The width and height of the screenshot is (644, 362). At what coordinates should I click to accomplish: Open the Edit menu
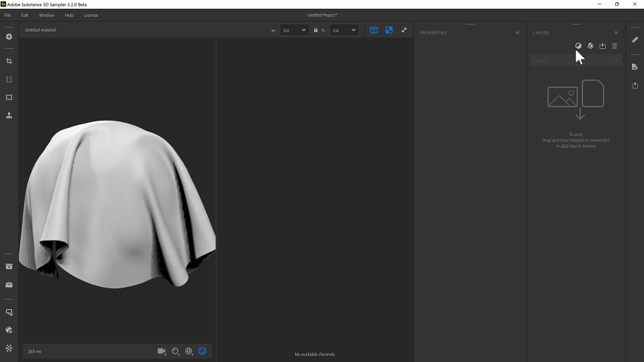pos(25,15)
